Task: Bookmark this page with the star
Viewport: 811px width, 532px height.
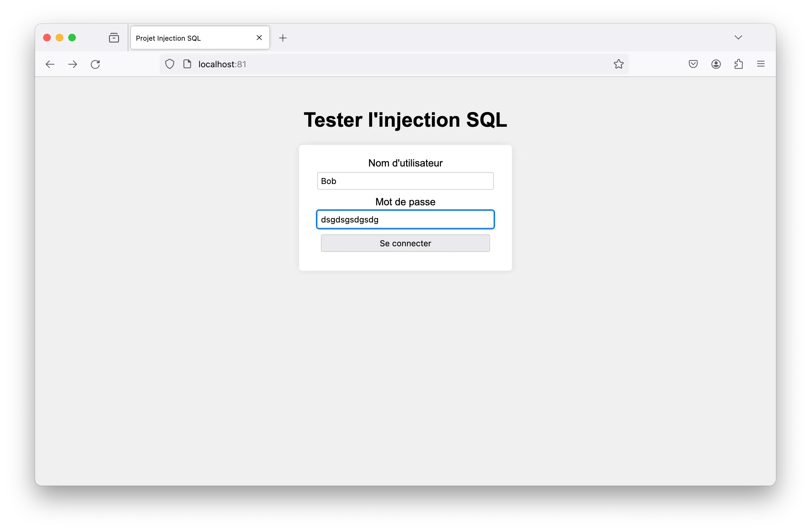Action: coord(618,64)
